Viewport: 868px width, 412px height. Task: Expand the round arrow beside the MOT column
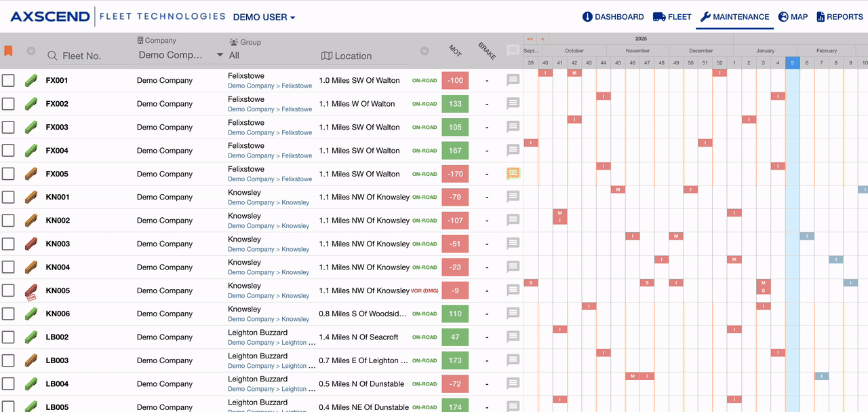pos(425,51)
